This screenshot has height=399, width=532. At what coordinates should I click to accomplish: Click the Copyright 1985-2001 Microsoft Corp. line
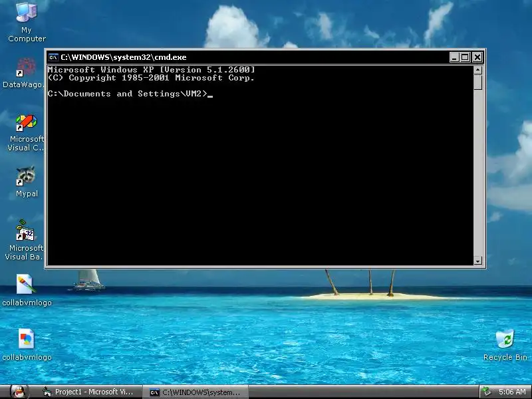click(151, 78)
